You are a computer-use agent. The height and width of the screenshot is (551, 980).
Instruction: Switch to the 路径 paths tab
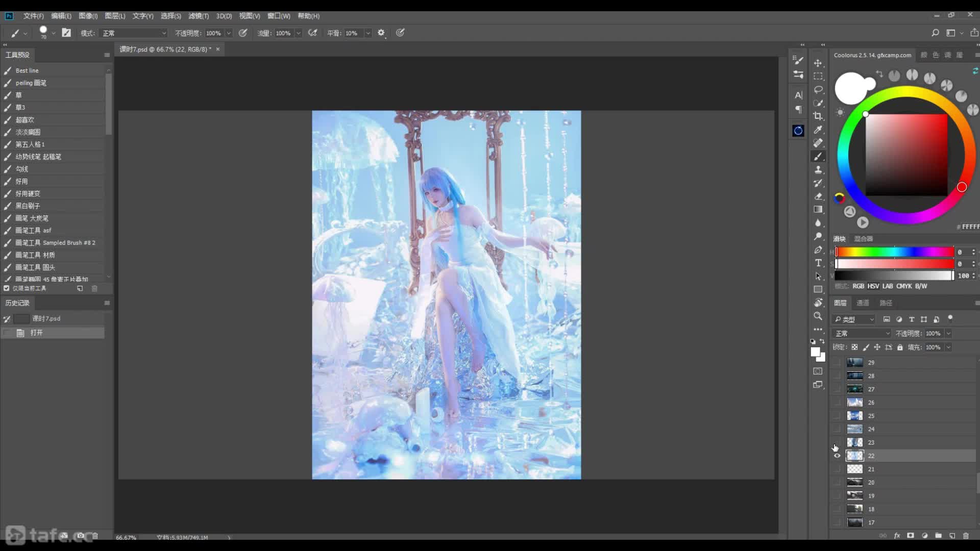886,303
